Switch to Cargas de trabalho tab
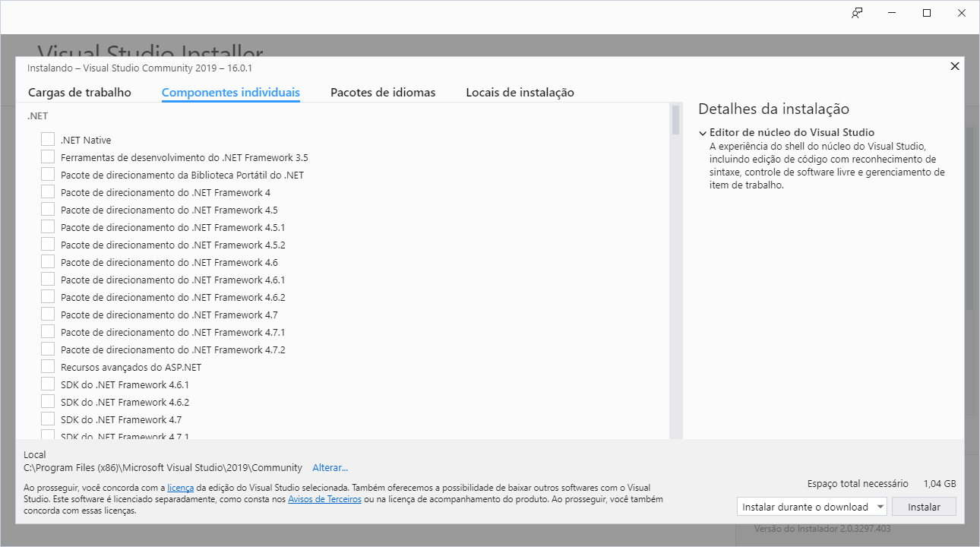 (80, 93)
